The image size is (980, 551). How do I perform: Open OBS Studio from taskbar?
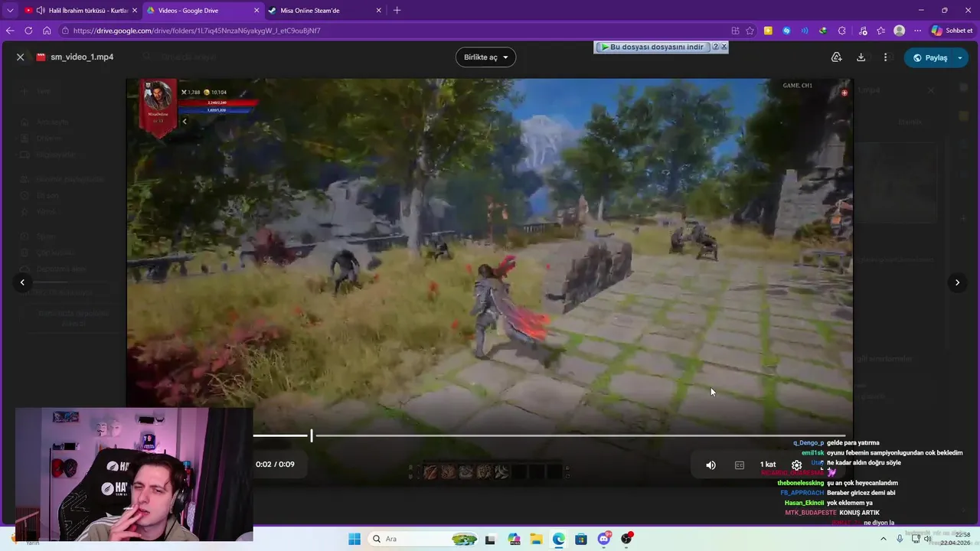627,539
